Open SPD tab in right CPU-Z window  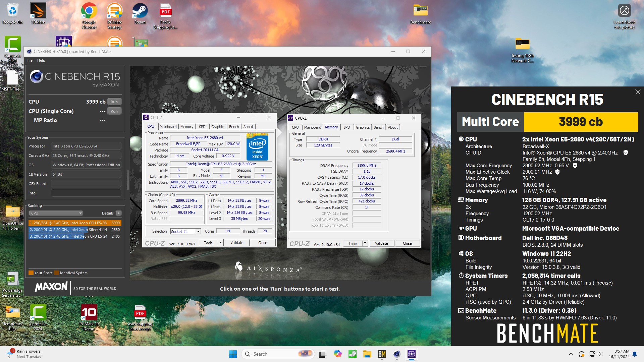[347, 127]
